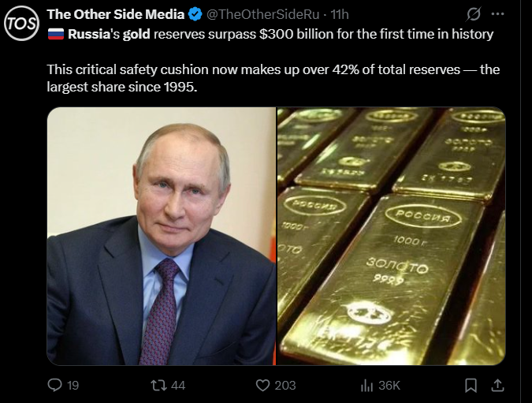Open the three-dot More options menu
This screenshot has height=403, width=532.
(x=497, y=14)
